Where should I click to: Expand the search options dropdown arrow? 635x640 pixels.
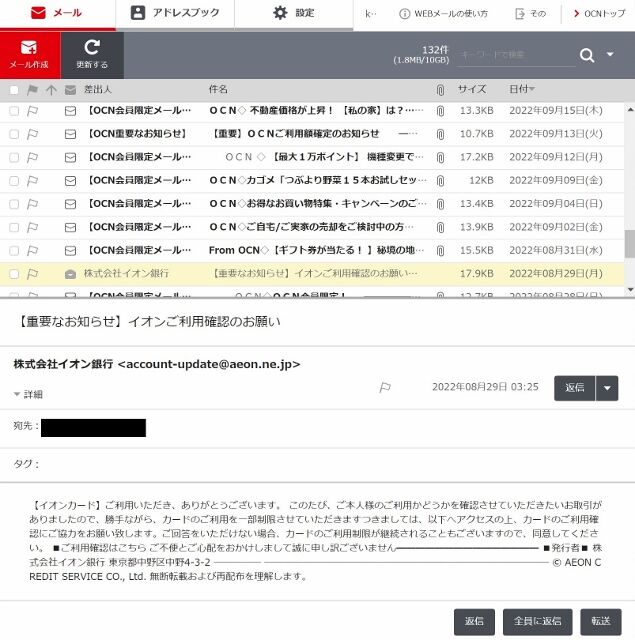click(610, 54)
